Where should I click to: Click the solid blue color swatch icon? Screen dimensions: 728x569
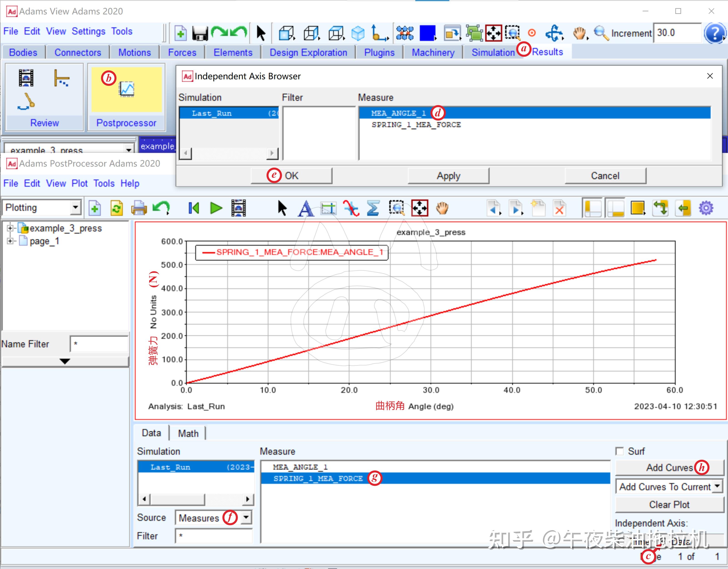(427, 33)
